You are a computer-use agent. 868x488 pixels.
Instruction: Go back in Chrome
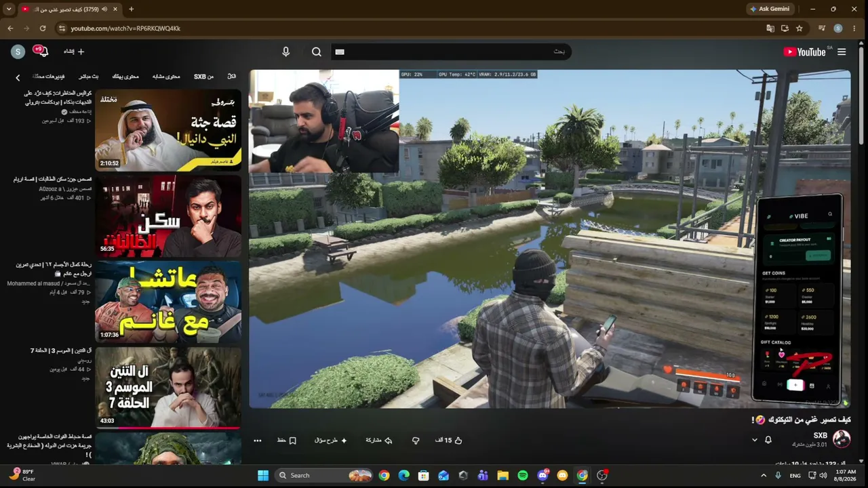(x=10, y=28)
